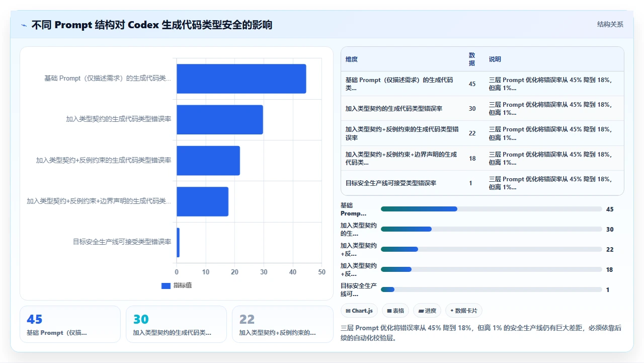Click the progress bar valued 45
The width and height of the screenshot is (644, 363).
491,209
